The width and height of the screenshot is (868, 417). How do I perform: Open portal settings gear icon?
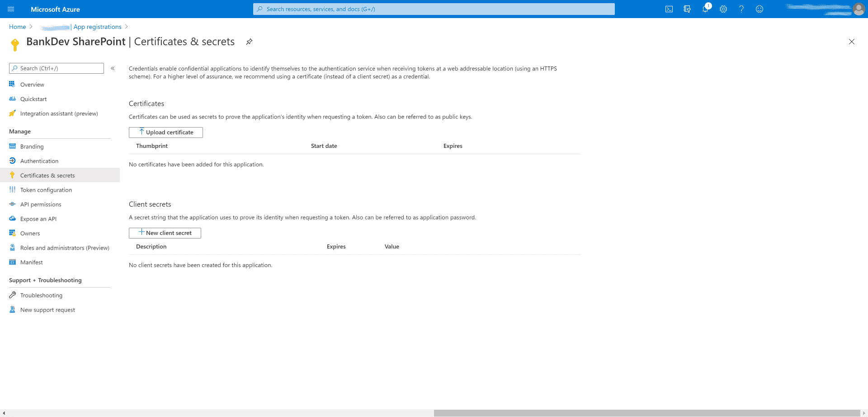pyautogui.click(x=723, y=9)
